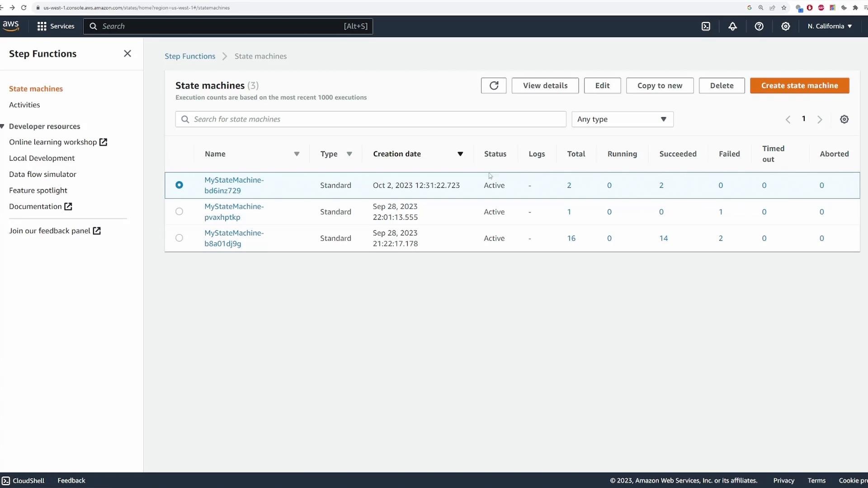Image resolution: width=868 pixels, height=488 pixels.
Task: Bookmark this page with star icon
Action: (x=784, y=8)
